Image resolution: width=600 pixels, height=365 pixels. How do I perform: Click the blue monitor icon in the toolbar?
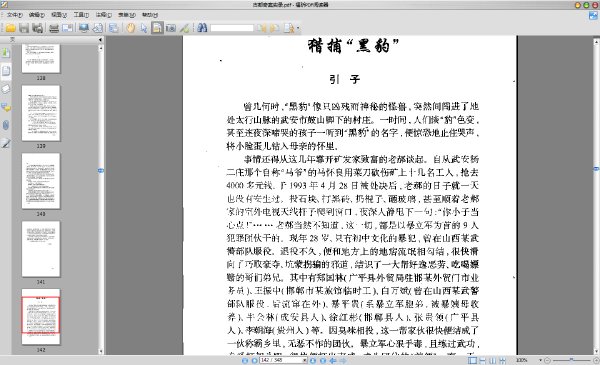[84, 28]
